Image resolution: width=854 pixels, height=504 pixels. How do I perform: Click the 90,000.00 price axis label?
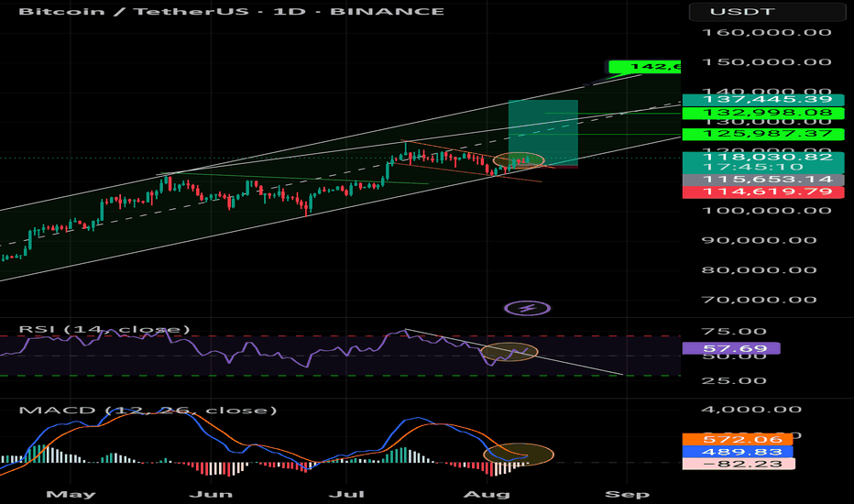click(760, 240)
